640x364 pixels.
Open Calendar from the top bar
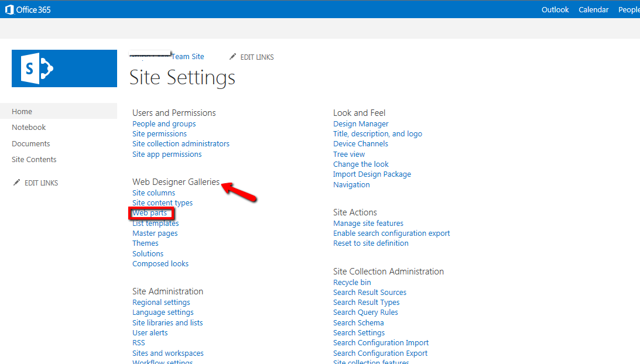(593, 9)
